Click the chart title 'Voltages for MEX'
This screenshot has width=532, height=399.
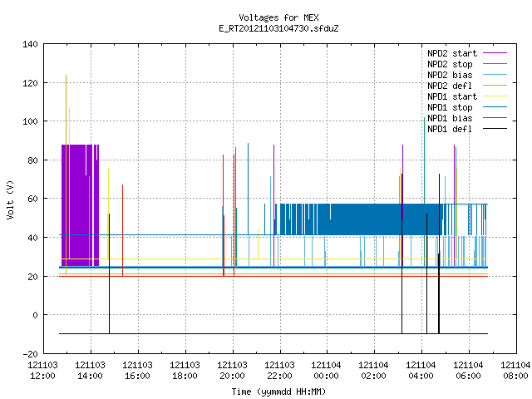[x=278, y=17]
